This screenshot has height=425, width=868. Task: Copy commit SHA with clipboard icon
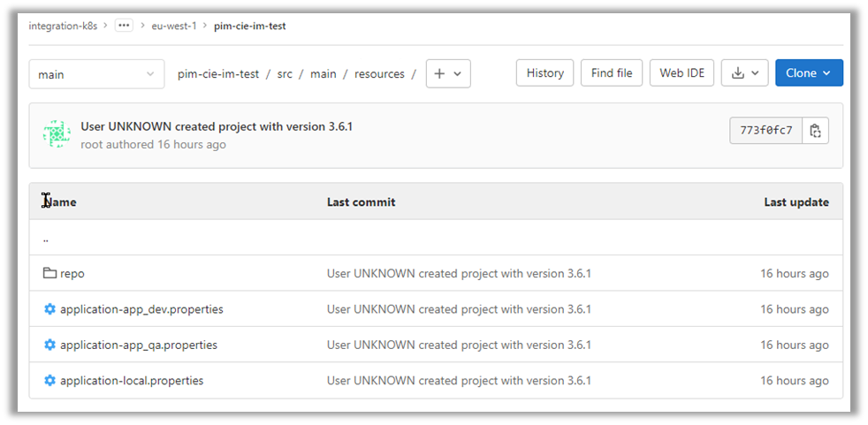tap(815, 131)
